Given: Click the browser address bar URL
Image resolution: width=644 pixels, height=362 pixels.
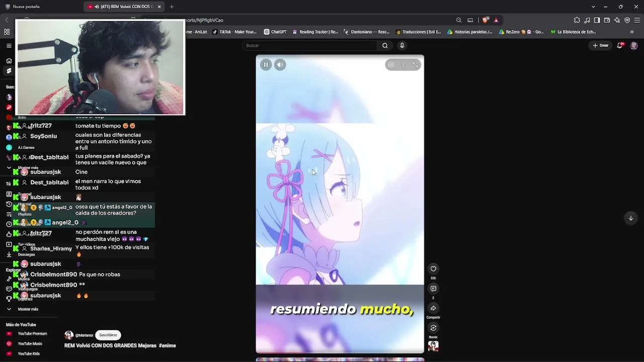Looking at the screenshot, I should [204, 20].
